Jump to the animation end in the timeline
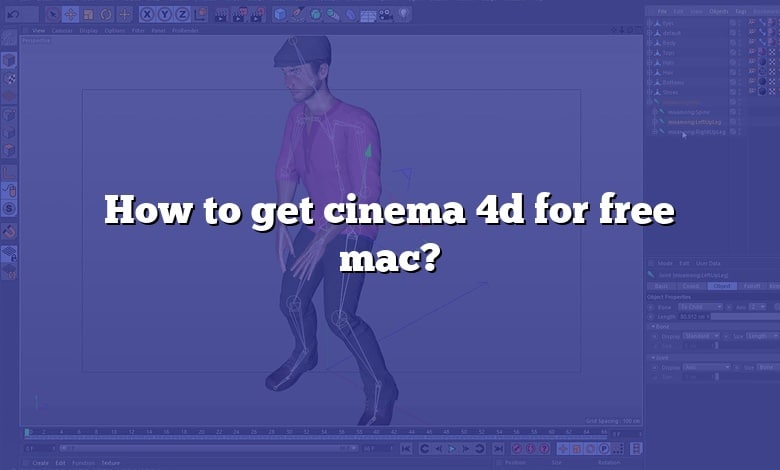The width and height of the screenshot is (780, 470). click(498, 449)
